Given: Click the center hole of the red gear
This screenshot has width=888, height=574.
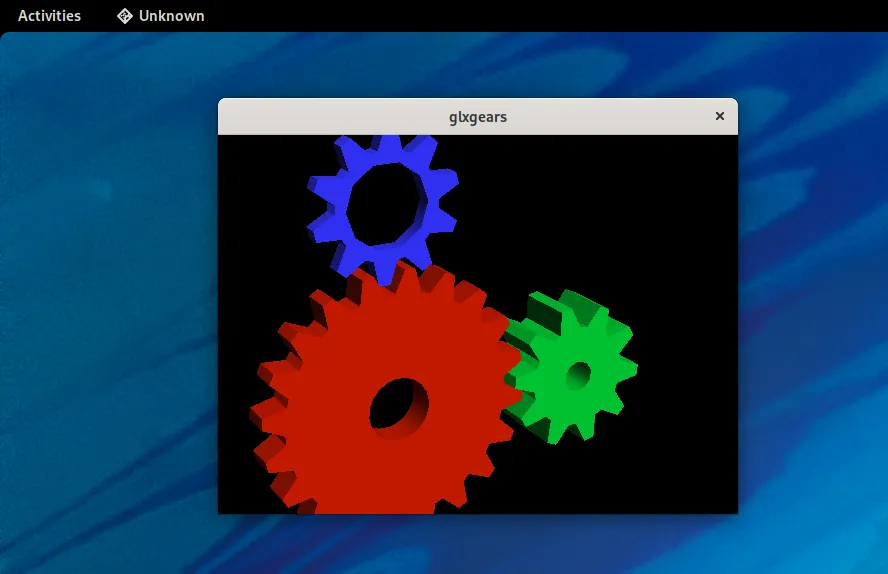Looking at the screenshot, I should [397, 405].
